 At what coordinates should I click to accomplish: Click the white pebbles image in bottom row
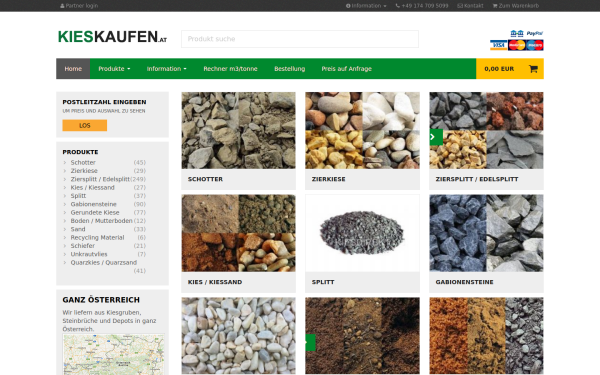(238, 336)
